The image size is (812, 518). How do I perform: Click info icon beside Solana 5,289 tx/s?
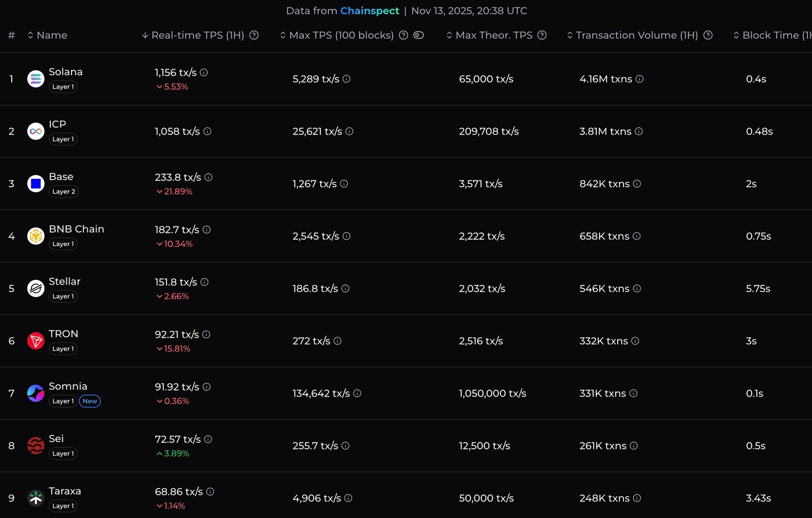[x=347, y=79]
